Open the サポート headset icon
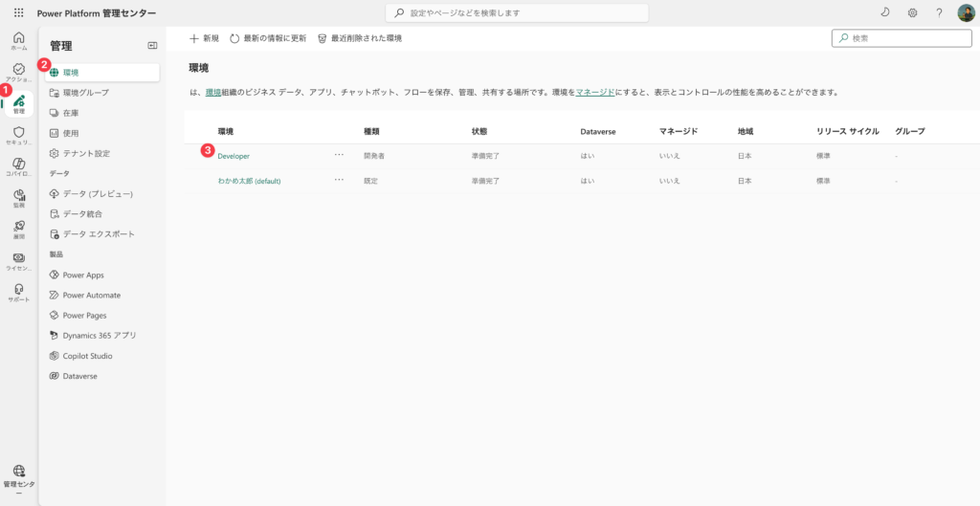 tap(18, 291)
